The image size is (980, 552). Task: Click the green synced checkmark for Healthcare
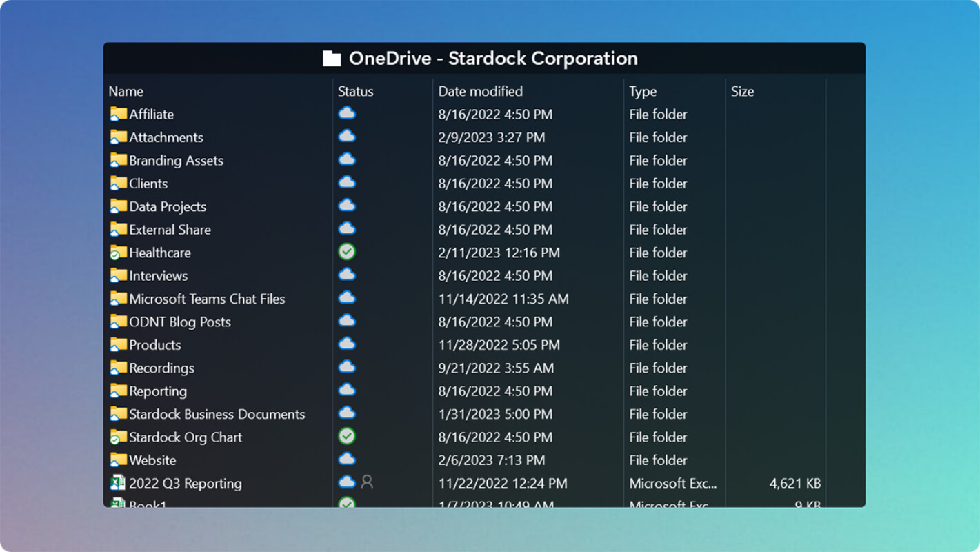point(347,252)
